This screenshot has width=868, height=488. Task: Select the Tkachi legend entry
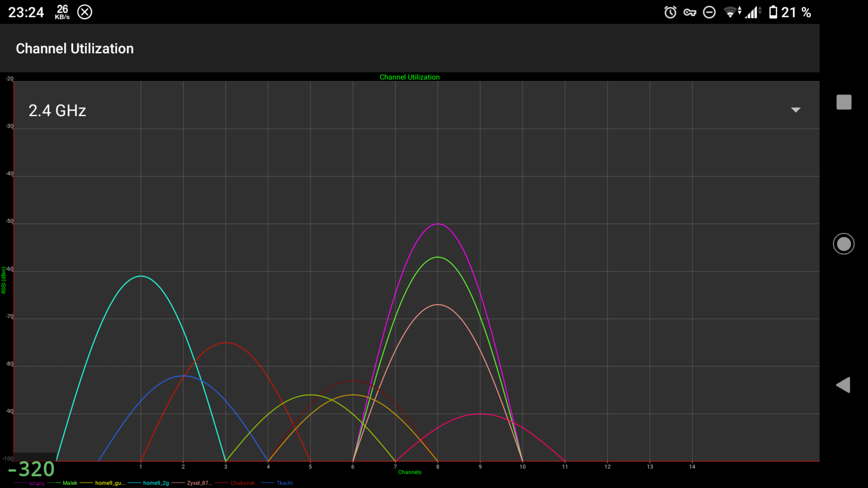click(x=277, y=483)
